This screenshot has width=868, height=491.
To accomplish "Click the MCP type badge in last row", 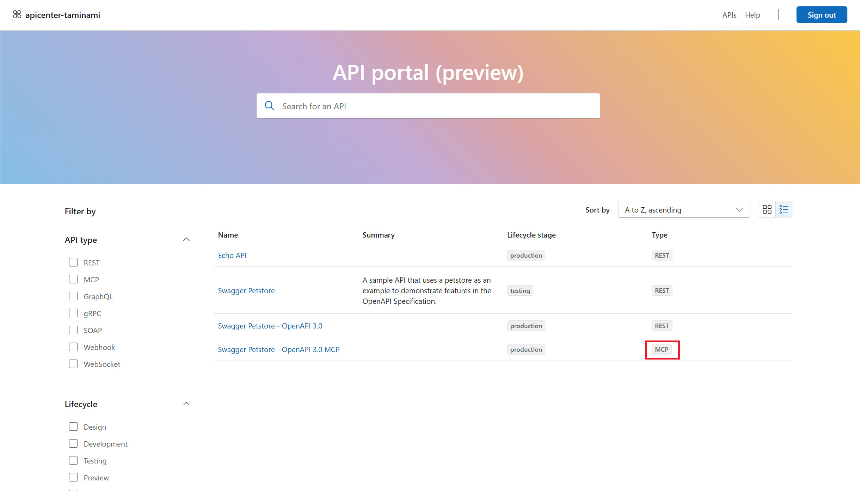I will click(661, 349).
